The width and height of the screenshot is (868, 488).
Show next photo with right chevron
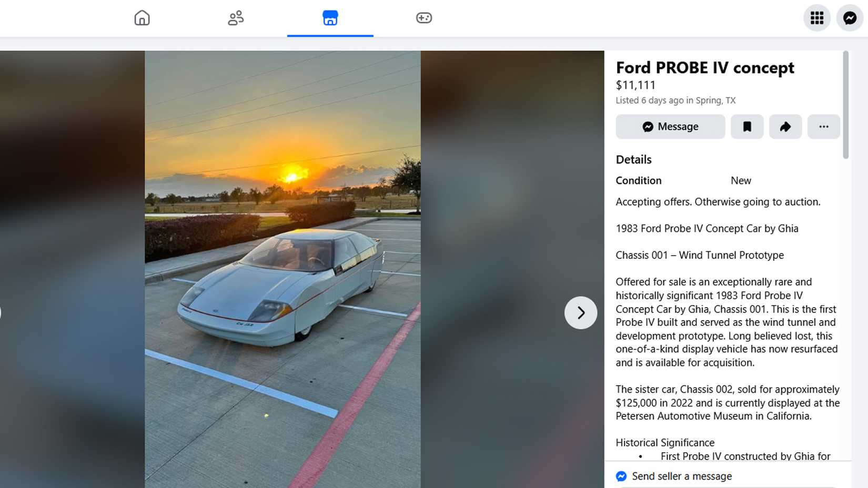(580, 313)
